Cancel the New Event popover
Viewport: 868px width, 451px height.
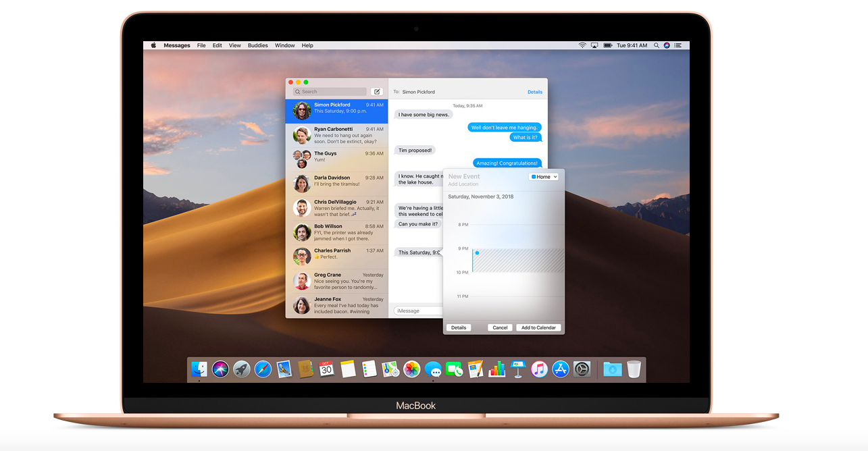pyautogui.click(x=500, y=327)
